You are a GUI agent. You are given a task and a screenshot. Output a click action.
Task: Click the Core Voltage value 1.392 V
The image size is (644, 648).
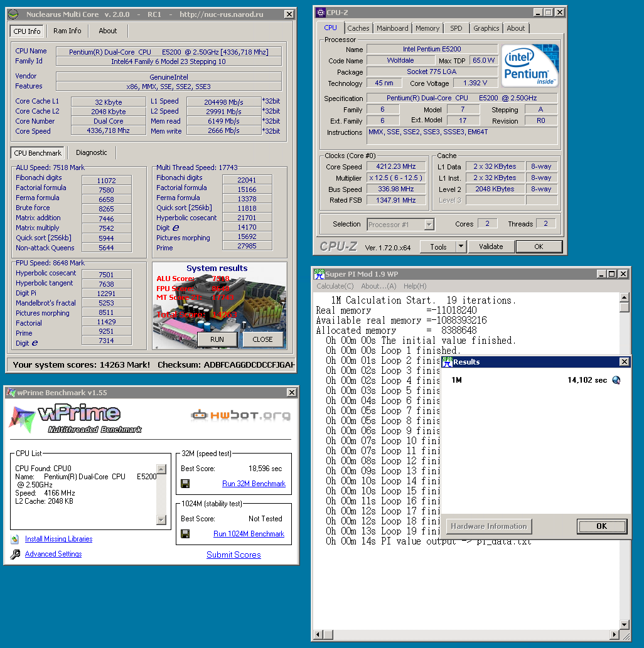click(x=475, y=83)
